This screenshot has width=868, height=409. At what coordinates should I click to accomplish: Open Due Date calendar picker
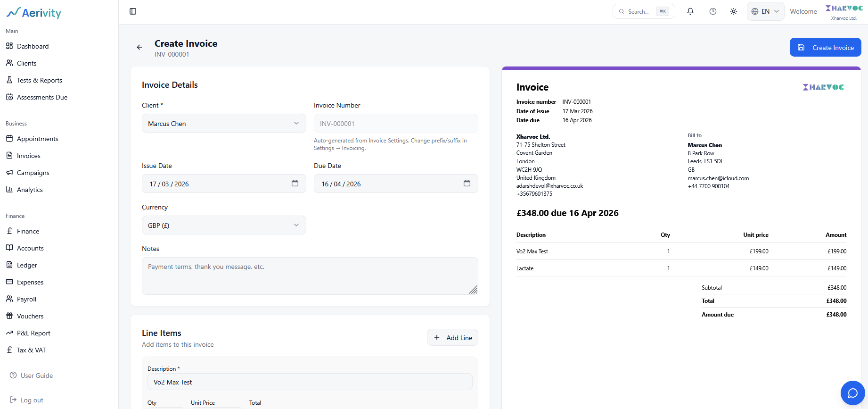pyautogui.click(x=467, y=184)
